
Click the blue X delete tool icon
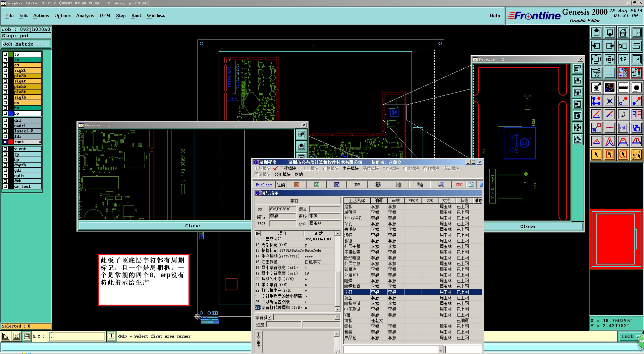609,101
